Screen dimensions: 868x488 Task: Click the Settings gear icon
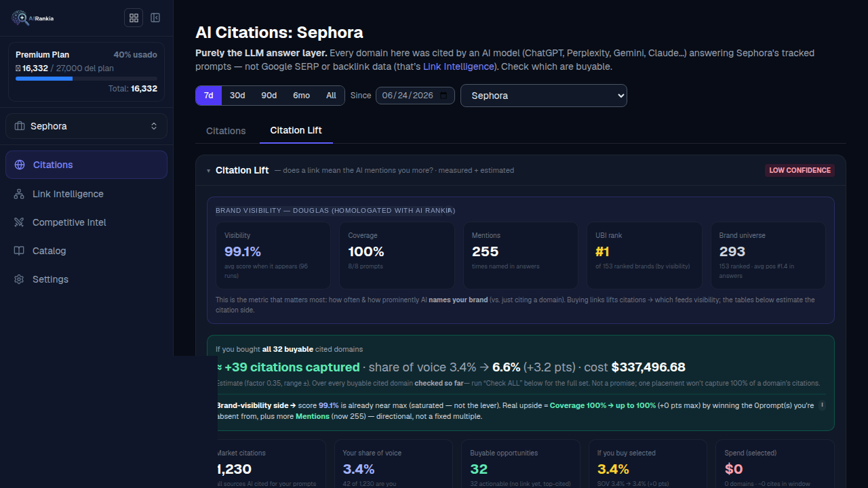(19, 279)
